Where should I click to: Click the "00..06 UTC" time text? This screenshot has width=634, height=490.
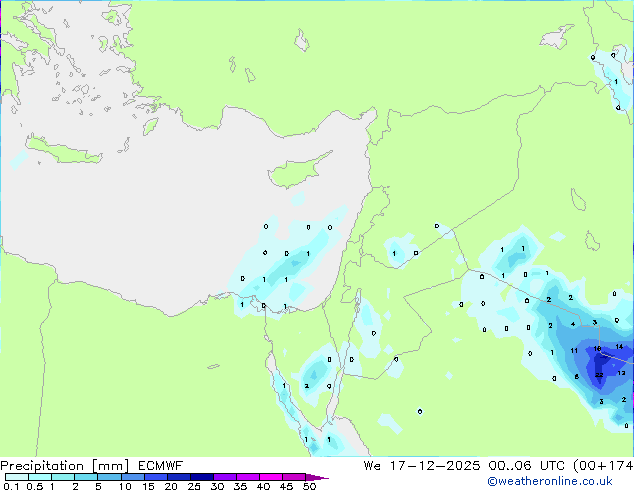tap(527, 466)
